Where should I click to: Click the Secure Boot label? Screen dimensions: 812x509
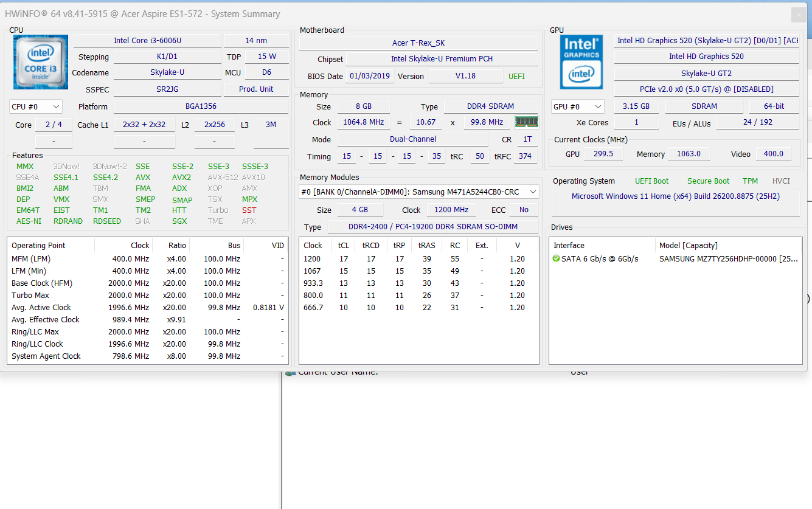pyautogui.click(x=708, y=181)
